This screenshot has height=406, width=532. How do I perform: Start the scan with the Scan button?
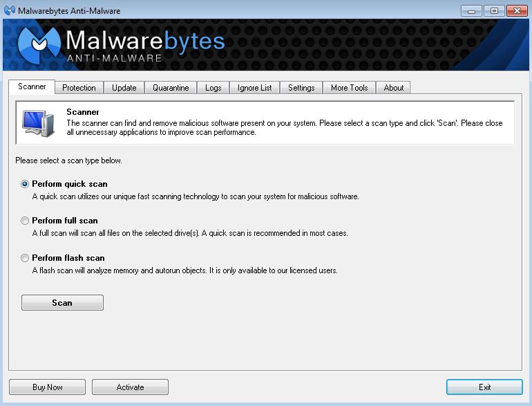pyautogui.click(x=62, y=302)
